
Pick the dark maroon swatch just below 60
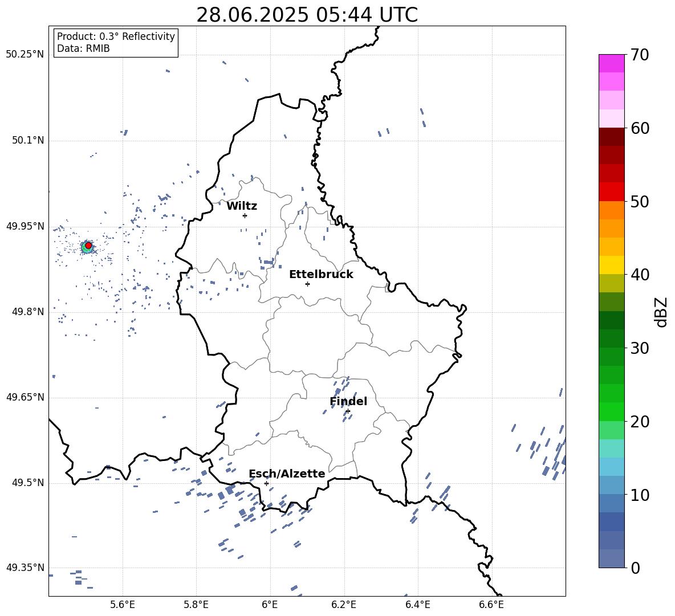pyautogui.click(x=612, y=137)
